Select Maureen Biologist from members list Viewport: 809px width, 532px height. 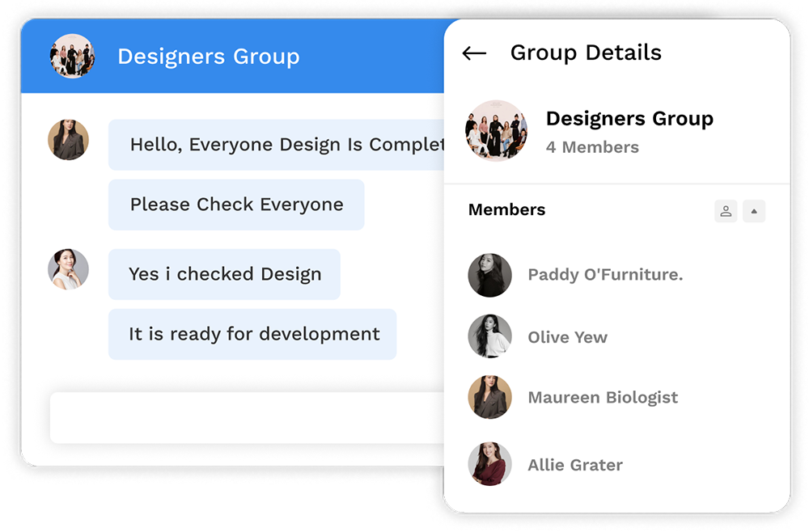pyautogui.click(x=603, y=398)
